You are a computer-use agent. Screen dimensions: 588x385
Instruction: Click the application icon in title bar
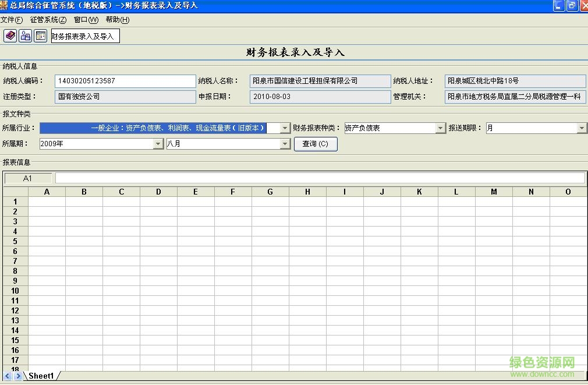[x=5, y=5]
